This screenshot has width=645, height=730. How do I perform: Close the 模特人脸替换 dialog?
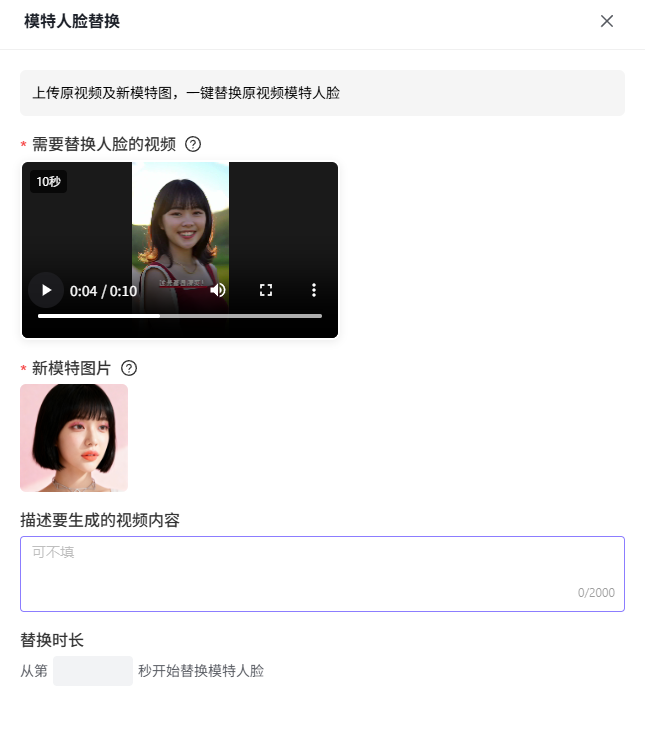(x=607, y=21)
